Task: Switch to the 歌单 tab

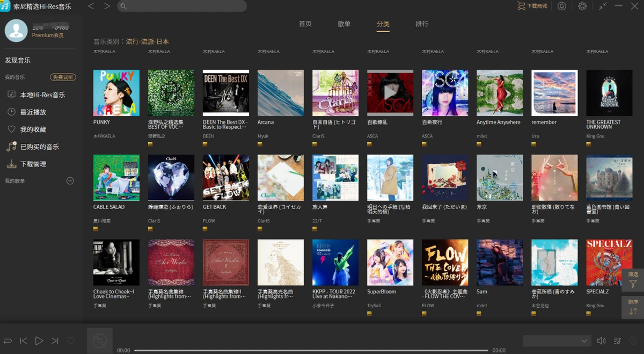Action: (344, 24)
